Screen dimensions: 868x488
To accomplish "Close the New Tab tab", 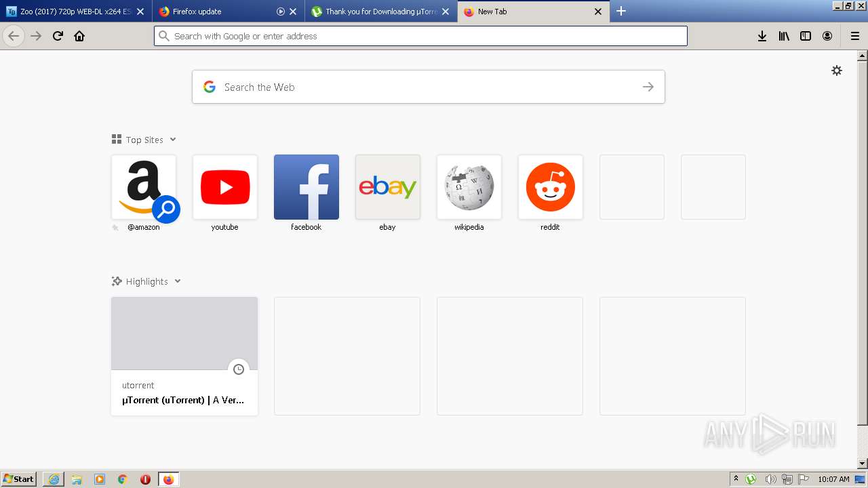I will pos(598,12).
